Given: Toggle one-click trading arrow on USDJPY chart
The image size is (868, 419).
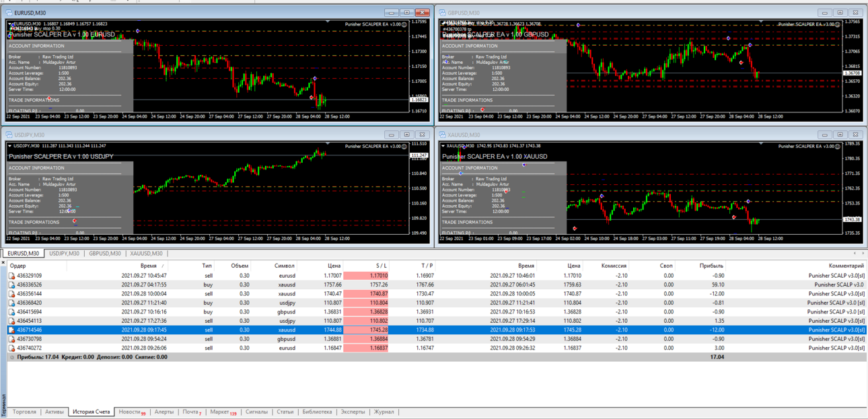Looking at the screenshot, I should click(10, 145).
